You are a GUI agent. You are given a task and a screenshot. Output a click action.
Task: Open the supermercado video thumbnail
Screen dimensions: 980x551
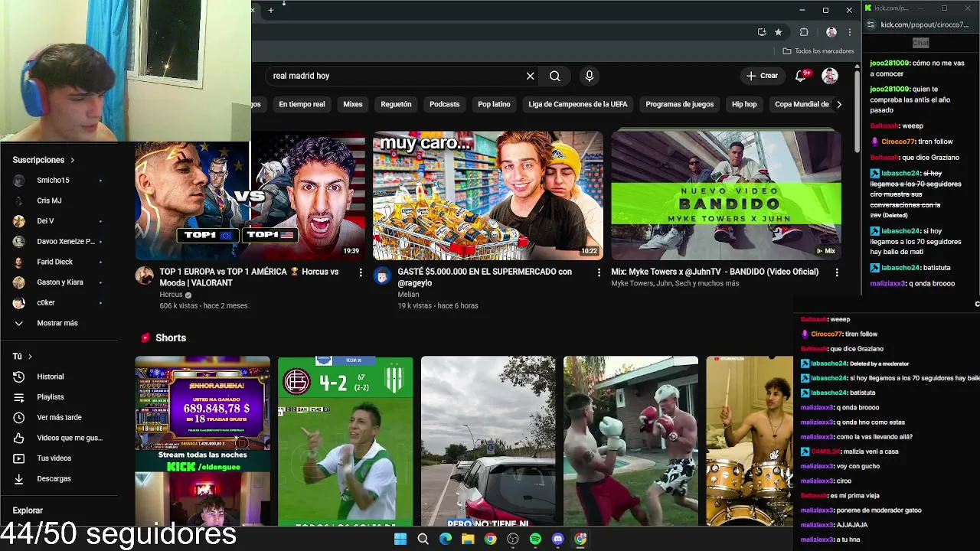pos(488,196)
